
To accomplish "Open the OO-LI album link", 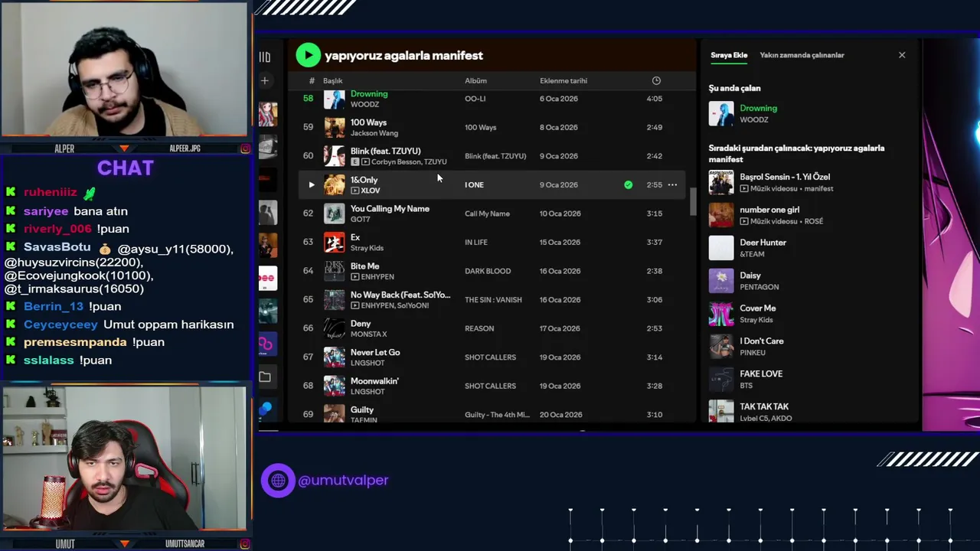I will pos(475,99).
